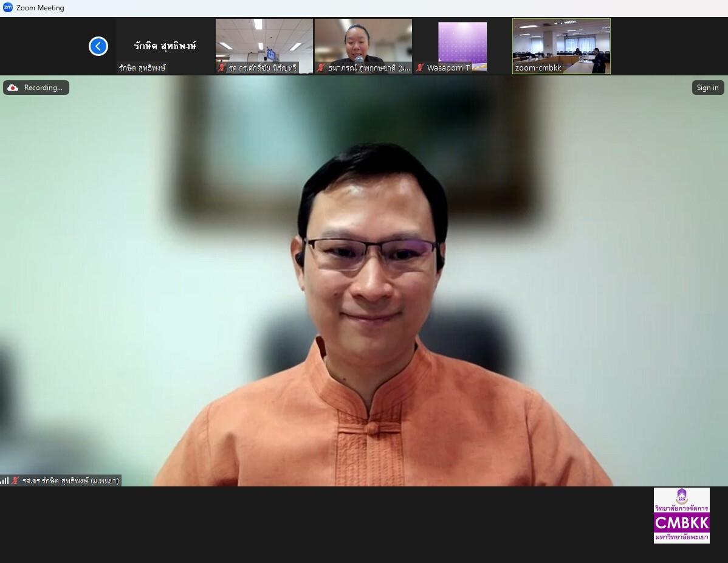Click the main speaker name label รศ.ดร.รักษิต
Image resolution: width=728 pixels, height=563 pixels.
(70, 481)
